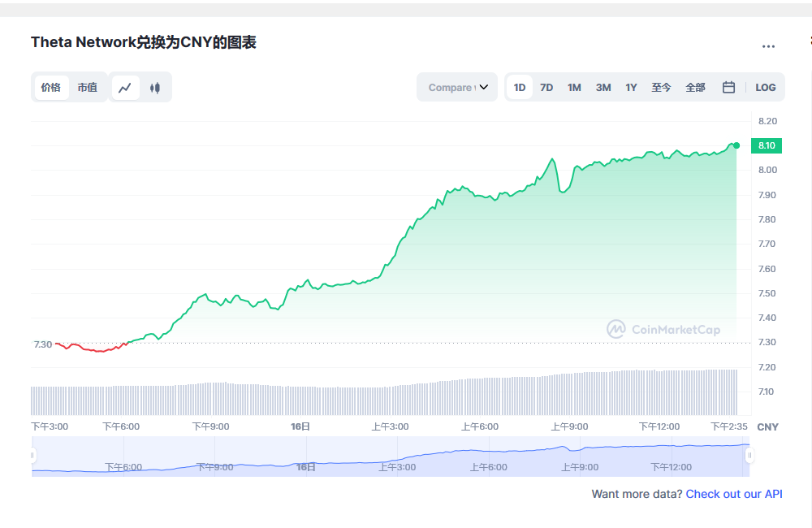Click the 下午12:00 time axis label
This screenshot has width=812, height=528.
pos(659,426)
